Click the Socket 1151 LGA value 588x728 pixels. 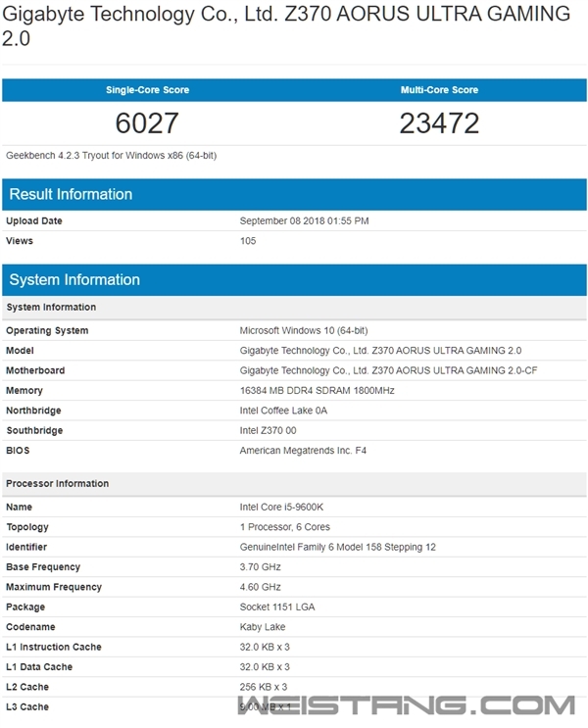pos(277,607)
